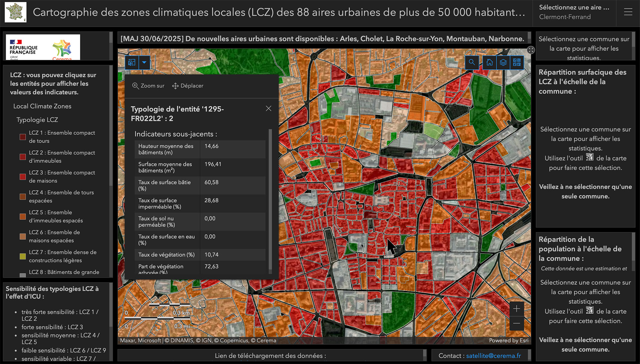Open the selection tool dropdown arrow
Viewport: 640px width, 364px height.
[x=144, y=62]
